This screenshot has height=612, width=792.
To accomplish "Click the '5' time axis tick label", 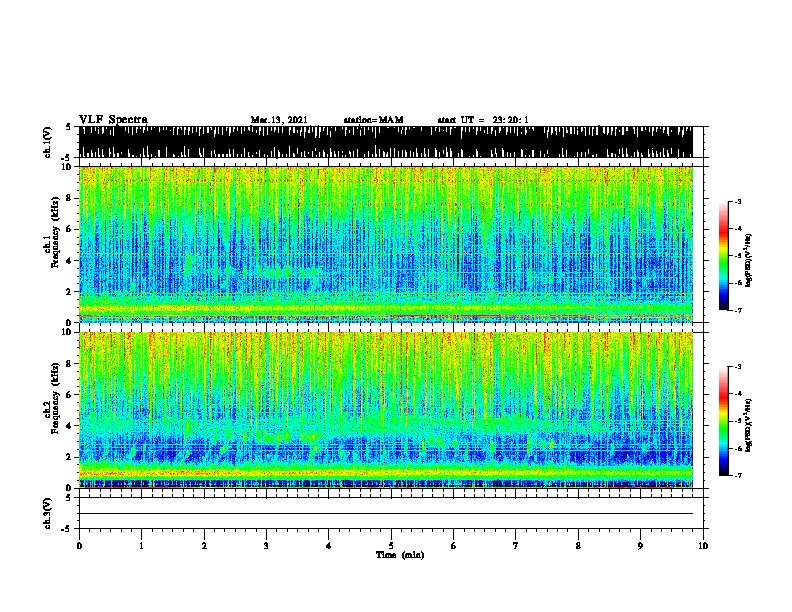I will [391, 546].
